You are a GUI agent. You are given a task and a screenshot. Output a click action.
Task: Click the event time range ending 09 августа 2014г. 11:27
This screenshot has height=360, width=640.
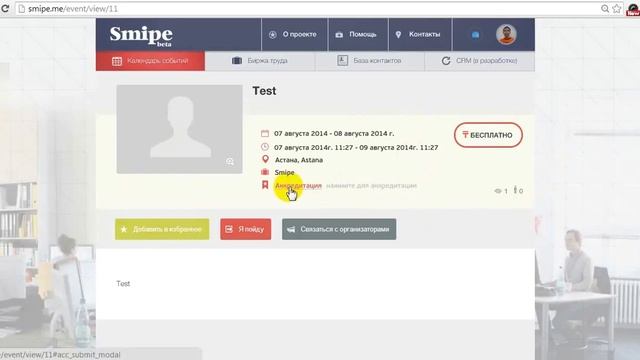point(356,147)
